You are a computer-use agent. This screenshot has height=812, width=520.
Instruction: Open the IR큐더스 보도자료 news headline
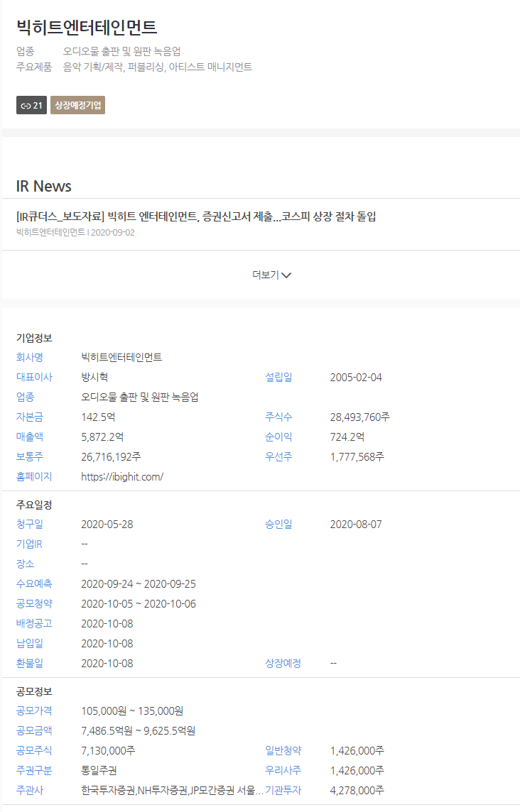click(x=196, y=216)
